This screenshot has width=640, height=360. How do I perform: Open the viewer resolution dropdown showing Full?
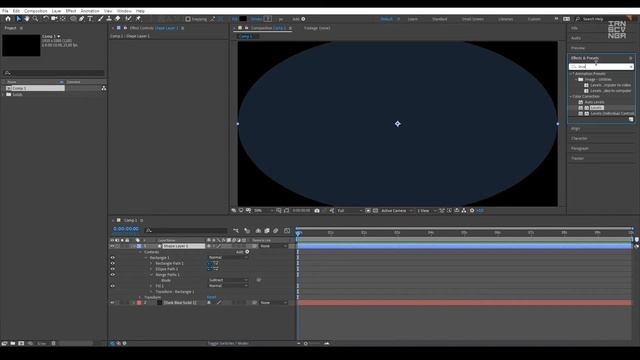350,211
